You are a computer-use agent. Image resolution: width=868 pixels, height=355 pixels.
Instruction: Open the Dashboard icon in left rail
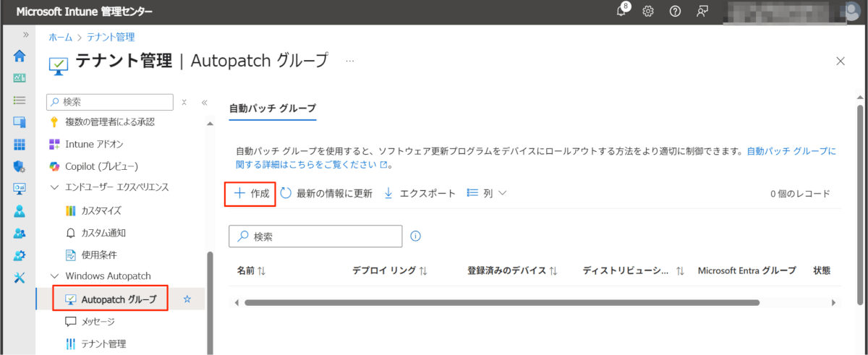click(x=20, y=78)
